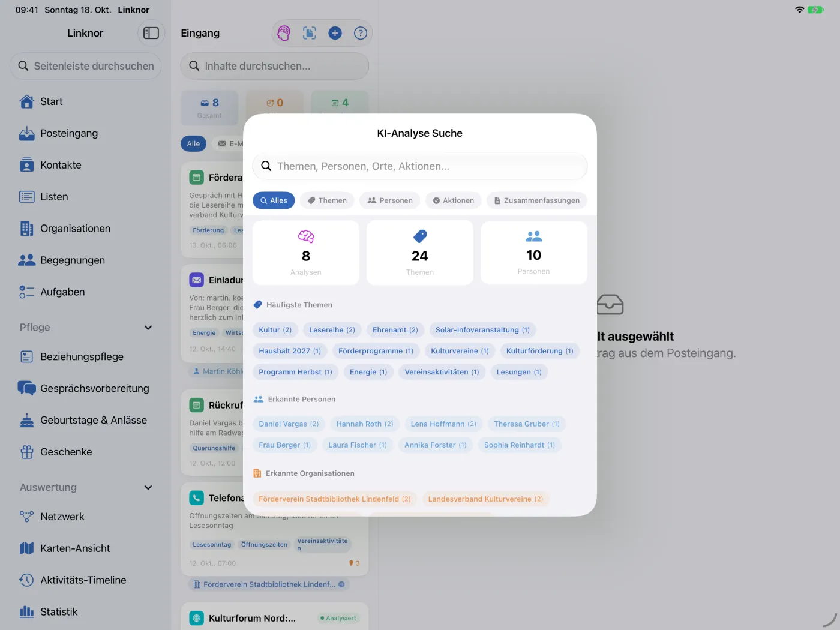The image size is (840, 630).
Task: Open Listen in sidebar
Action: [86, 197]
